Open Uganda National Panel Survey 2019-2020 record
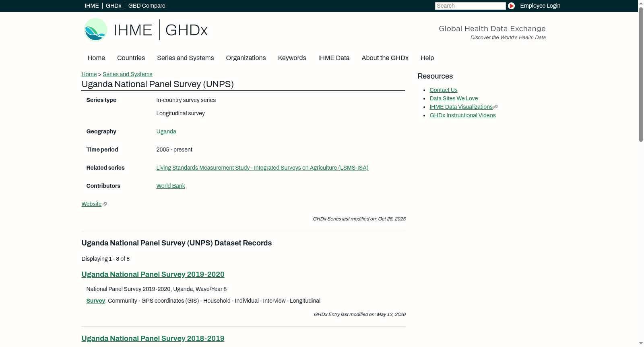The image size is (644, 347). pos(153,274)
